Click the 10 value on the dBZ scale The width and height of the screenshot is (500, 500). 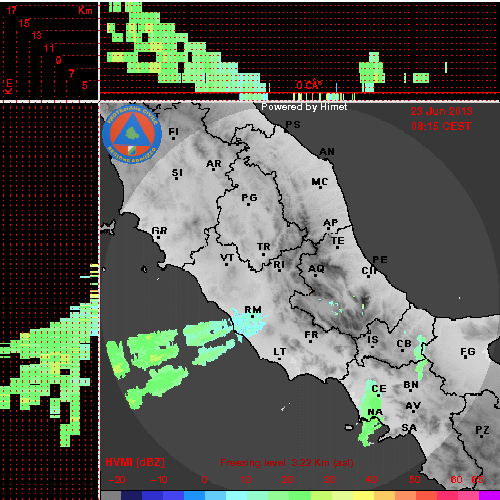click(x=246, y=480)
